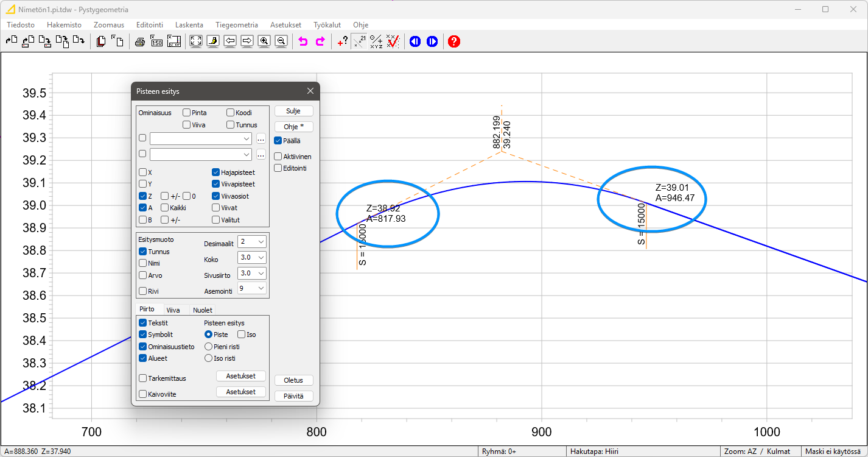Viewport: 868px width, 457px height.
Task: Click the magenta redo arrow
Action: [x=320, y=41]
